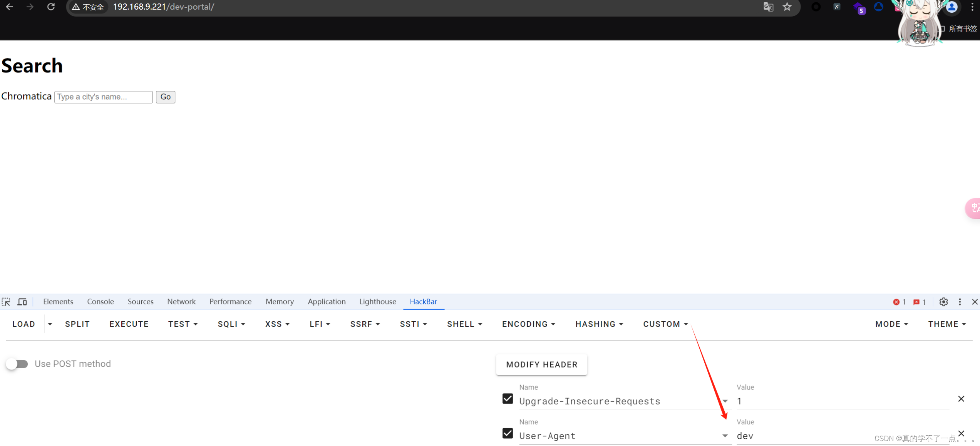This screenshot has width=980, height=446.
Task: Open the Google Translate extension
Action: coord(768,7)
